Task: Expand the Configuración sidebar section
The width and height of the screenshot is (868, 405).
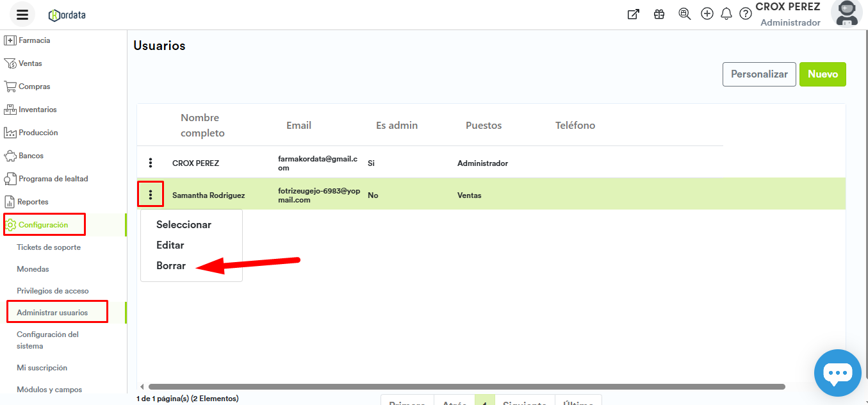Action: [44, 225]
